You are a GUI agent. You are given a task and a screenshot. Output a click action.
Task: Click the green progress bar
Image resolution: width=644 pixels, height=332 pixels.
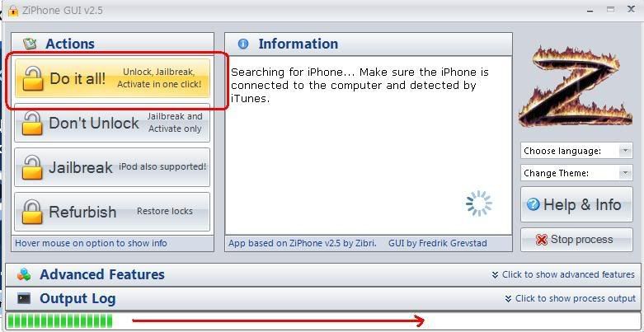click(60, 321)
